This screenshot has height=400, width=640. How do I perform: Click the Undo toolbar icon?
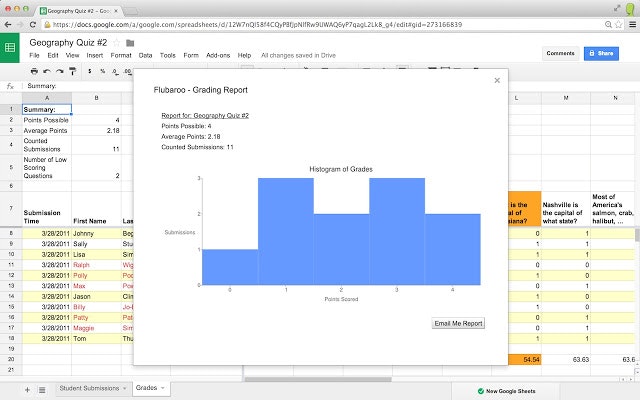coord(47,71)
